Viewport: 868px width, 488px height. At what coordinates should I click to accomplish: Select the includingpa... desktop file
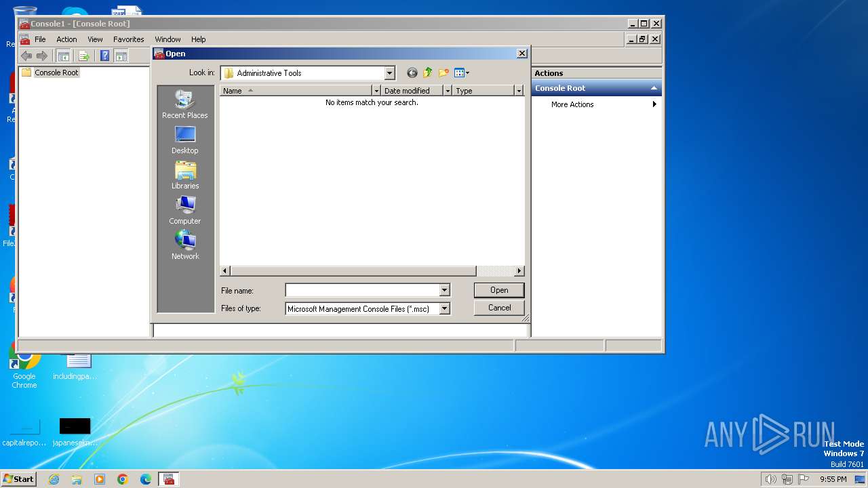(x=75, y=366)
